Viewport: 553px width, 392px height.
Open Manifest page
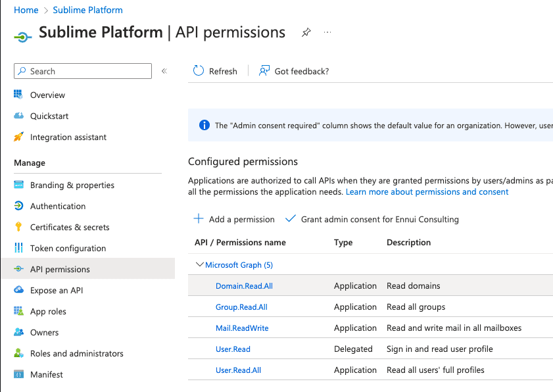pos(47,374)
